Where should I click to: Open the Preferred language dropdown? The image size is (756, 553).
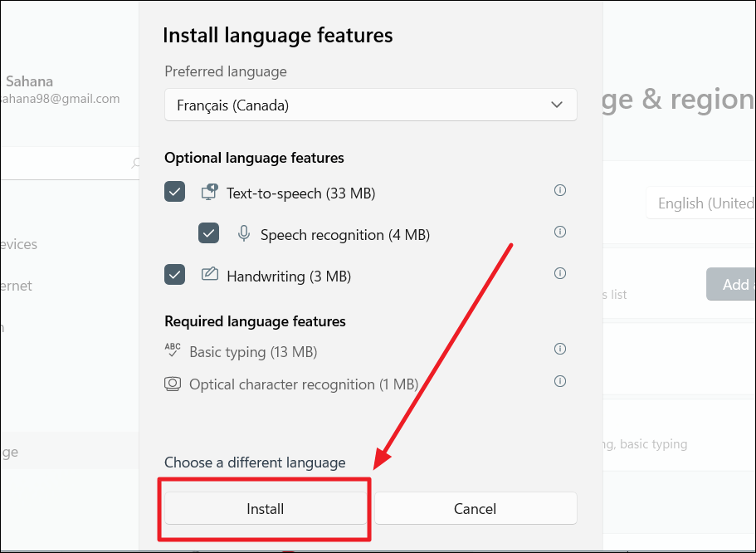click(x=370, y=105)
